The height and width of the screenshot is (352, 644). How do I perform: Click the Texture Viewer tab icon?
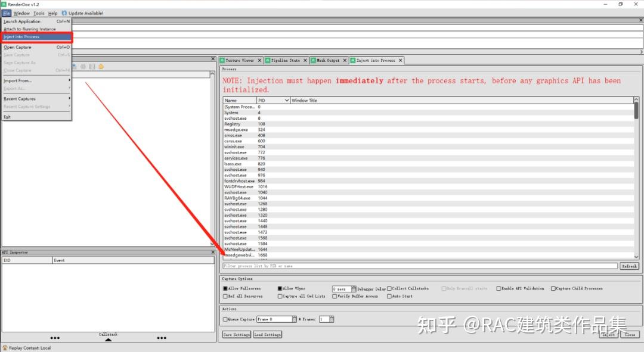[222, 60]
